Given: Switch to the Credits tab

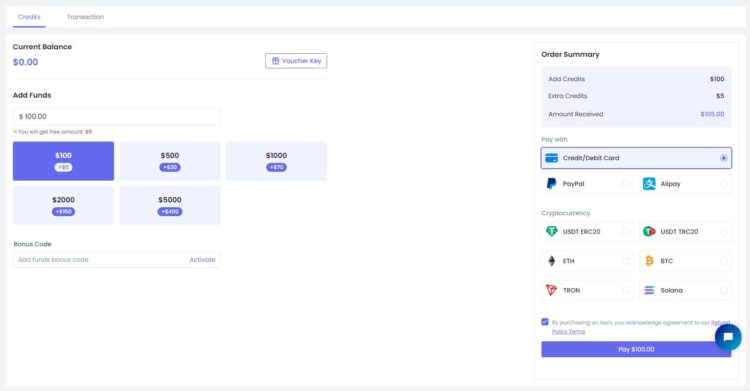Looking at the screenshot, I should coord(29,17).
